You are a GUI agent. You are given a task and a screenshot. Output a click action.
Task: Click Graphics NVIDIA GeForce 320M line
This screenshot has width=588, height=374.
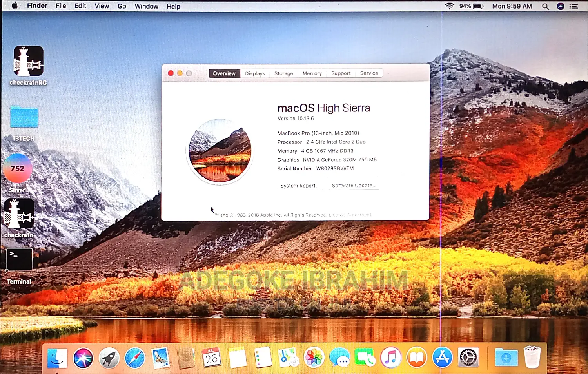(327, 160)
